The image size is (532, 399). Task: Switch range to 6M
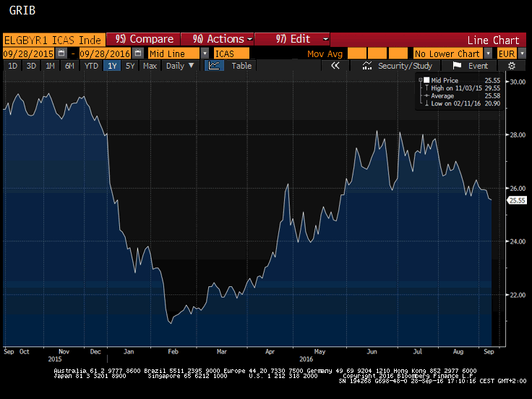69,66
